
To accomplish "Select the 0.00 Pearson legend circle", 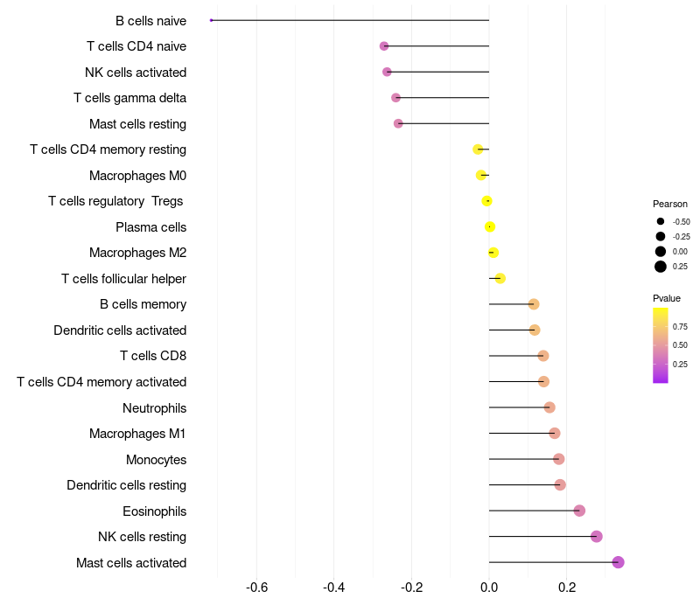I will click(661, 252).
